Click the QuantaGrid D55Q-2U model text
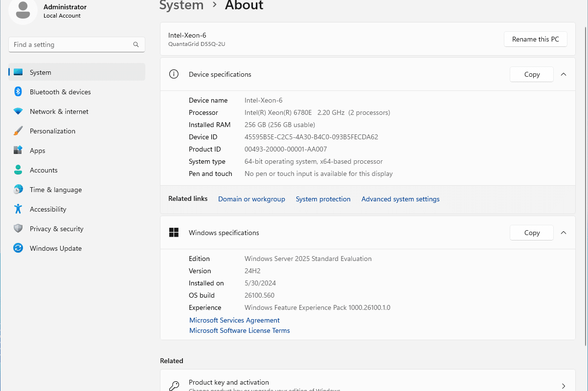The width and height of the screenshot is (588, 391). pos(197,44)
